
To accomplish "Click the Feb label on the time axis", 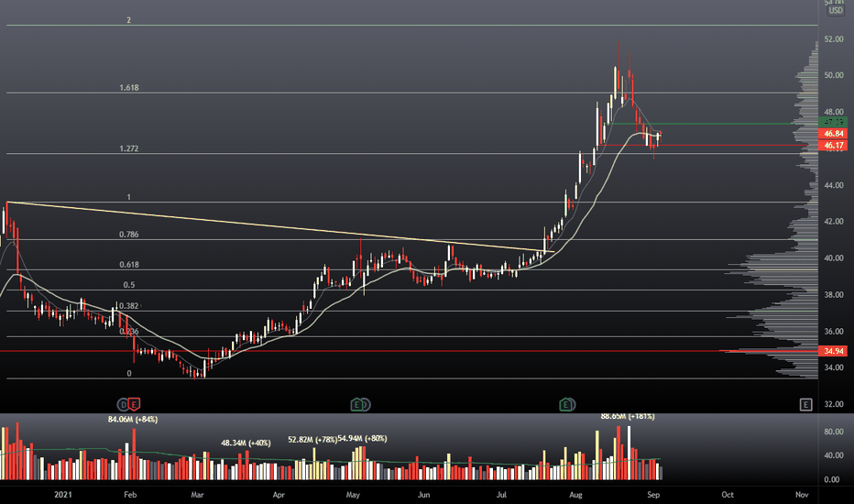I will click(130, 495).
